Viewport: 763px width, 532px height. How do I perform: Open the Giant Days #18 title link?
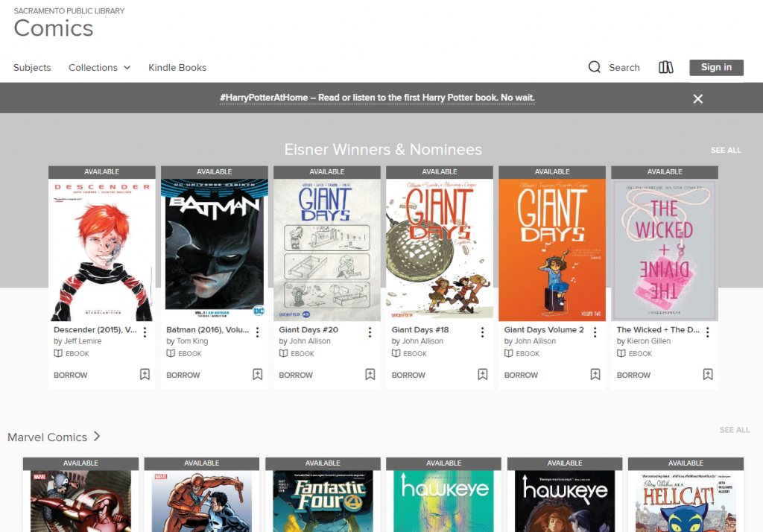(x=420, y=330)
